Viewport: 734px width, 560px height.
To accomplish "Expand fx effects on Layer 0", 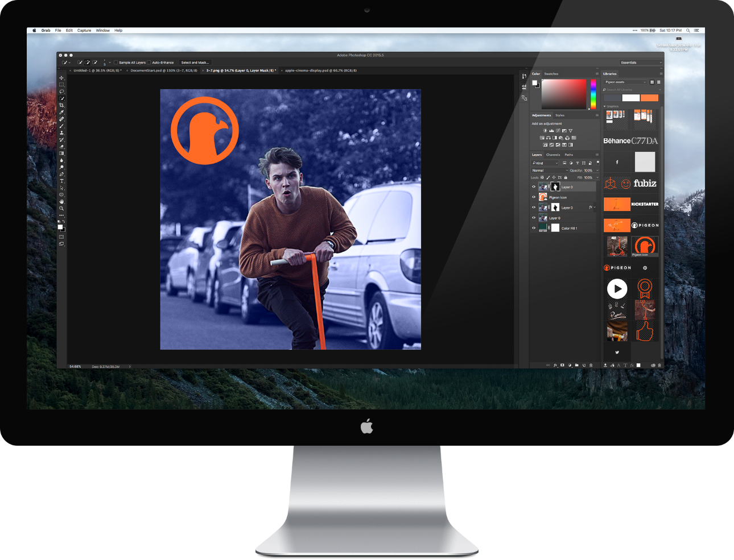I will pyautogui.click(x=595, y=208).
